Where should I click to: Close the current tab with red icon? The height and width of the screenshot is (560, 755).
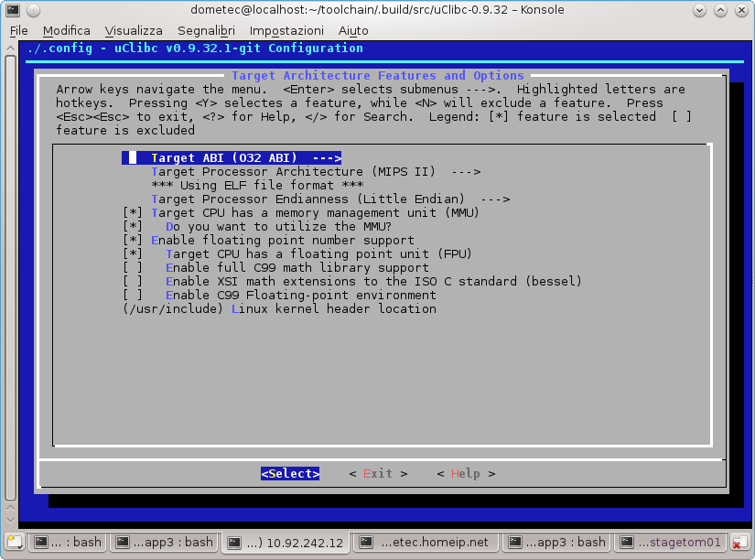coord(740,543)
